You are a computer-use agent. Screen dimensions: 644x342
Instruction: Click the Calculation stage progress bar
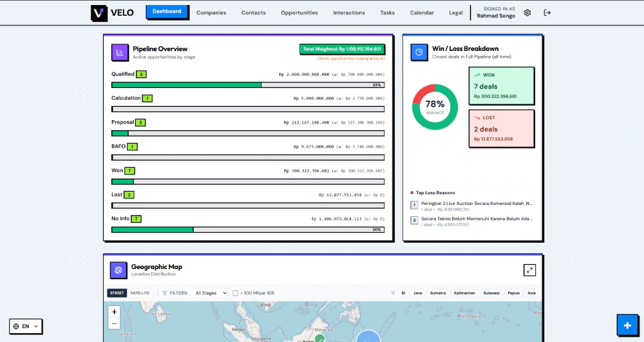pyautogui.click(x=248, y=109)
